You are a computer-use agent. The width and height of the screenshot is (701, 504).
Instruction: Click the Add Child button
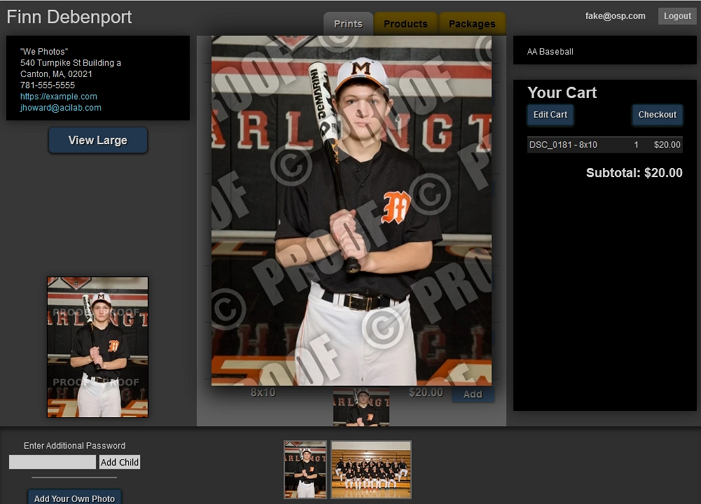pyautogui.click(x=119, y=462)
